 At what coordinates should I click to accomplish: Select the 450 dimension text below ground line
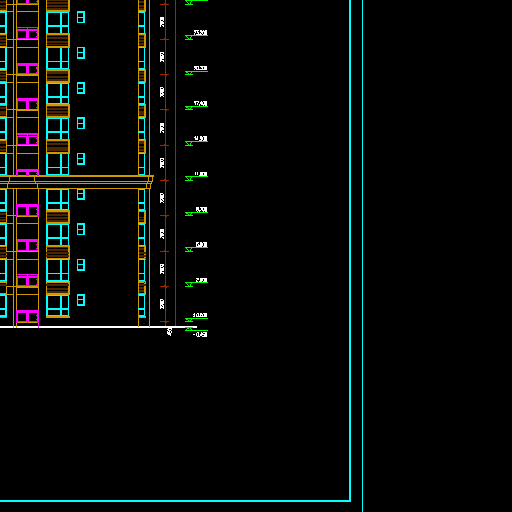(x=169, y=332)
